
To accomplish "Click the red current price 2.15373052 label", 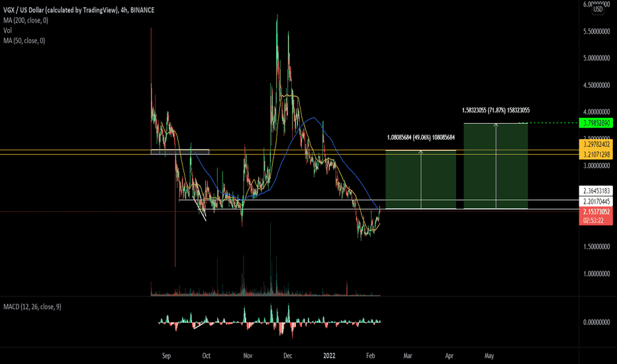I will 596,212.
